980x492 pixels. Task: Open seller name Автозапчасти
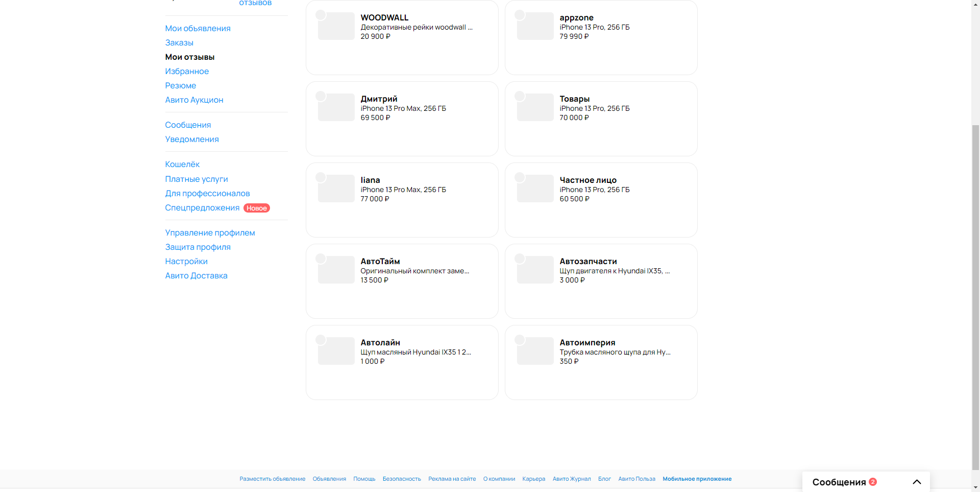(588, 261)
